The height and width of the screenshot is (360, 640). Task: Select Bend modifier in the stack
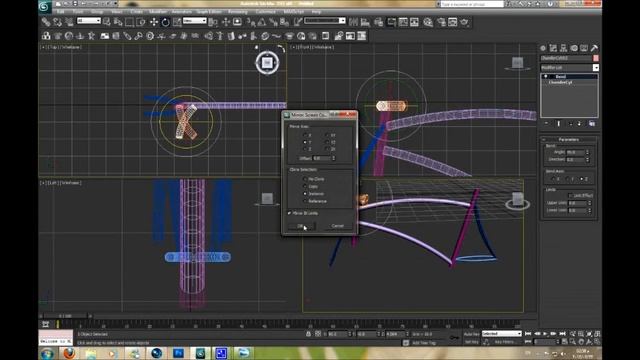coord(561,76)
